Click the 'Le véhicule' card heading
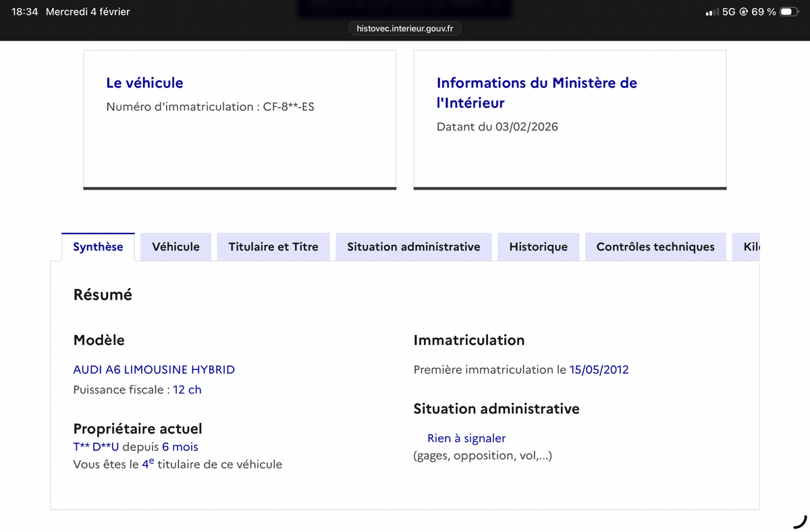The image size is (810, 532). point(144,83)
